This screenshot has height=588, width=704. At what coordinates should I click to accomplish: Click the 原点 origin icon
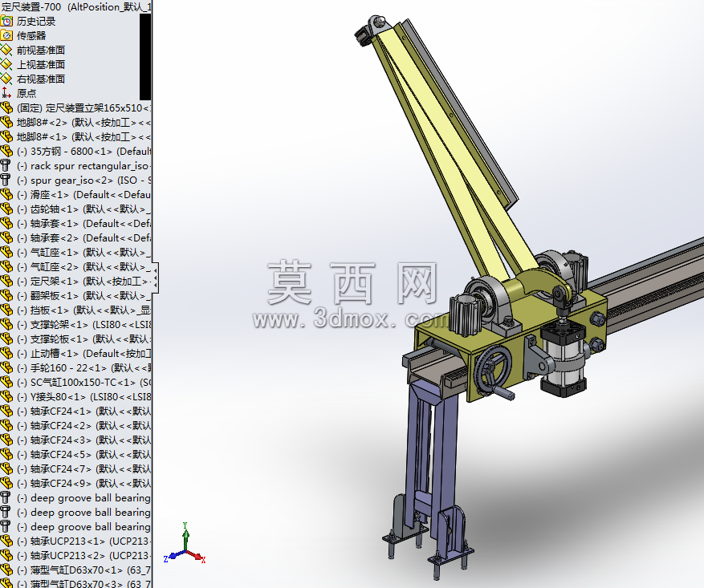[x=6, y=93]
